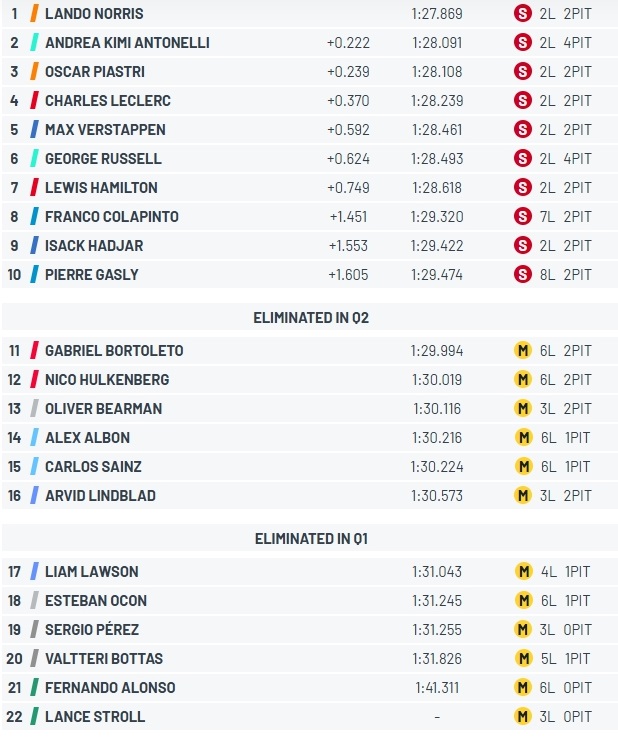Image resolution: width=618 pixels, height=739 pixels.
Task: Click the medium tyre icon beside Carlos Sainz
Action: tap(523, 467)
